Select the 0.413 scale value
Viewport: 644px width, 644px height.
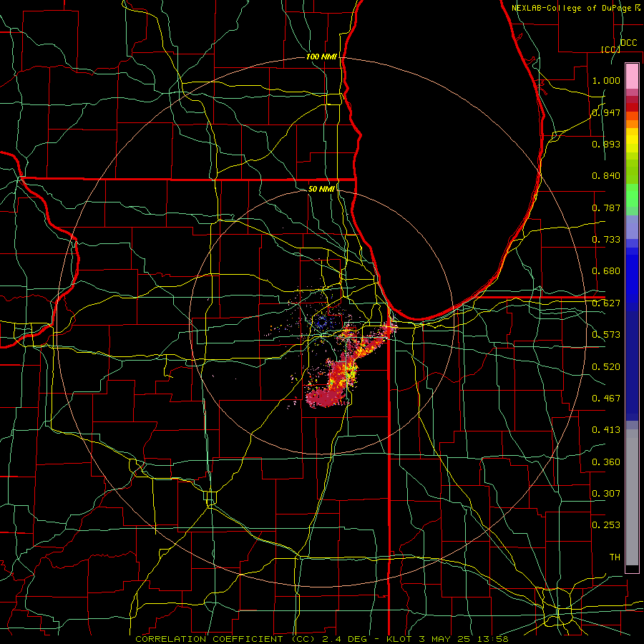pyautogui.click(x=606, y=430)
